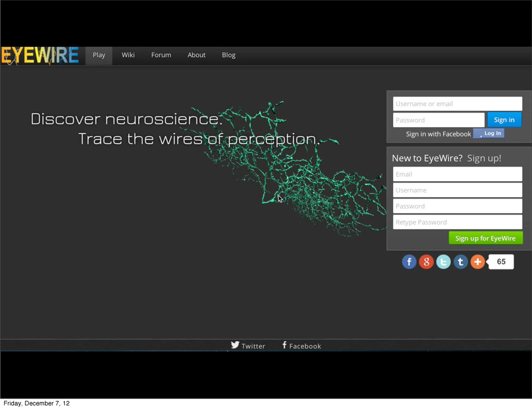Viewport: 532px width, 409px height.
Task: Click the Retype Password field
Action: tap(457, 222)
